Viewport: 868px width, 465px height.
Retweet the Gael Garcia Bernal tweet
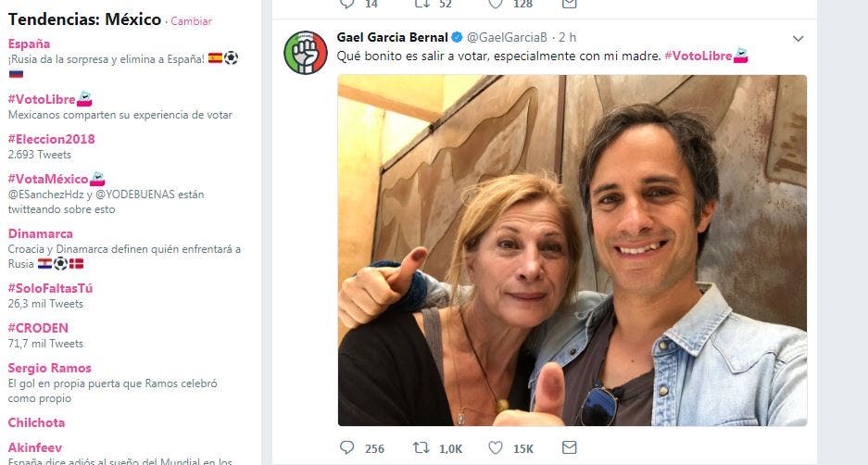click(x=421, y=448)
